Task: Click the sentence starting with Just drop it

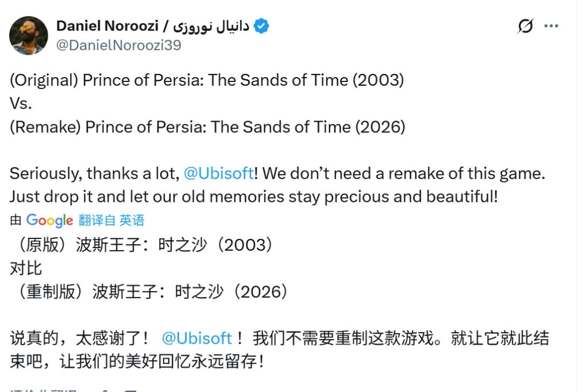Action: pyautogui.click(x=253, y=197)
